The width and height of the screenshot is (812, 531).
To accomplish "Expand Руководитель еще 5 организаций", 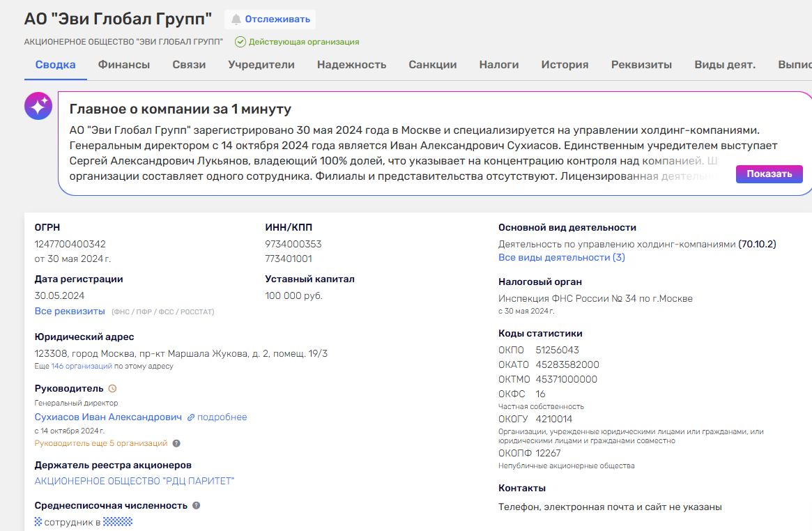I will coord(101,443).
